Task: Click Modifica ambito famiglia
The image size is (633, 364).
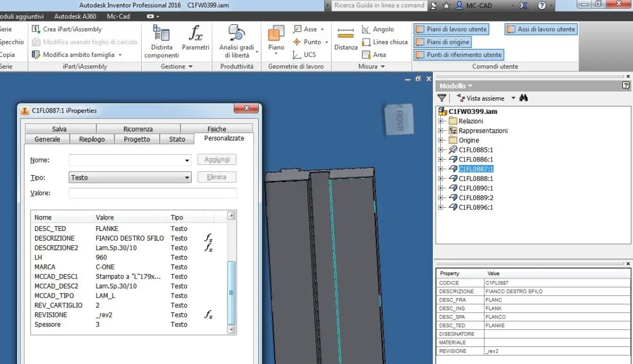Action: coord(77,55)
